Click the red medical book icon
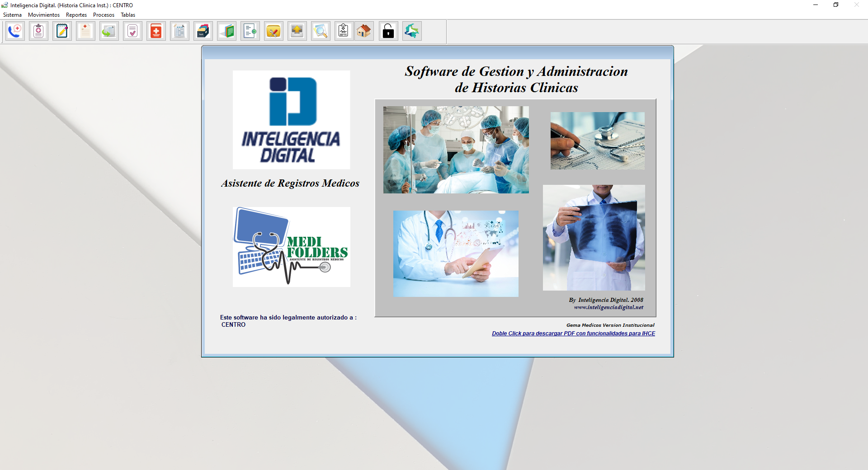The width and height of the screenshot is (868, 470). [x=156, y=31]
